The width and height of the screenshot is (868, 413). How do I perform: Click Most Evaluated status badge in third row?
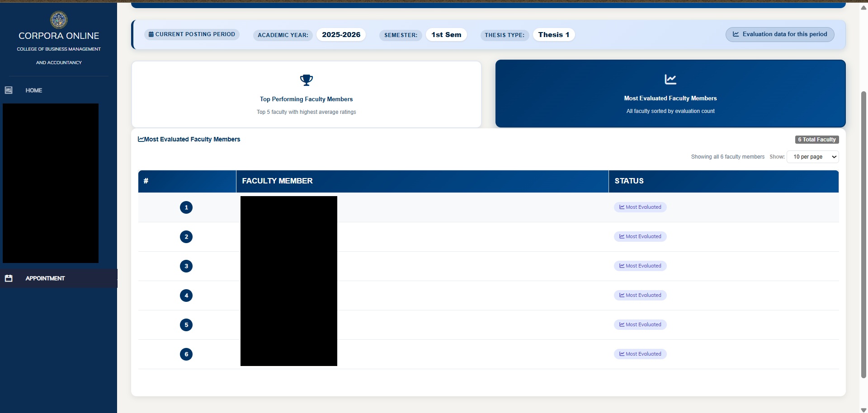[x=640, y=266]
